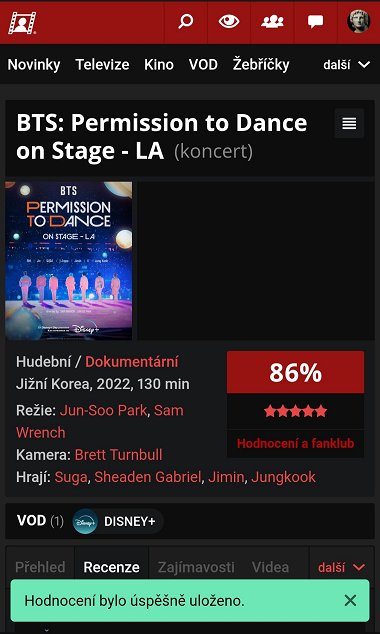
Task: Open the CSFD home logo
Action: pyautogui.click(x=22, y=23)
